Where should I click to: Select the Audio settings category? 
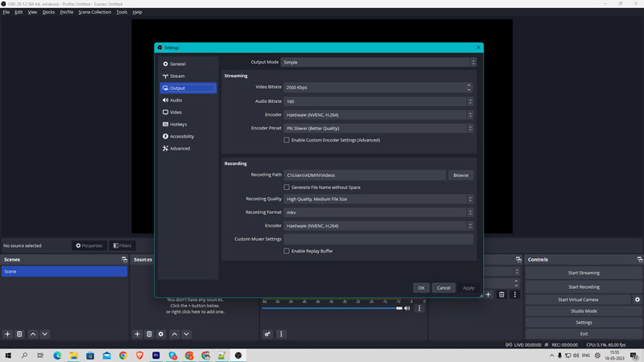188,100
